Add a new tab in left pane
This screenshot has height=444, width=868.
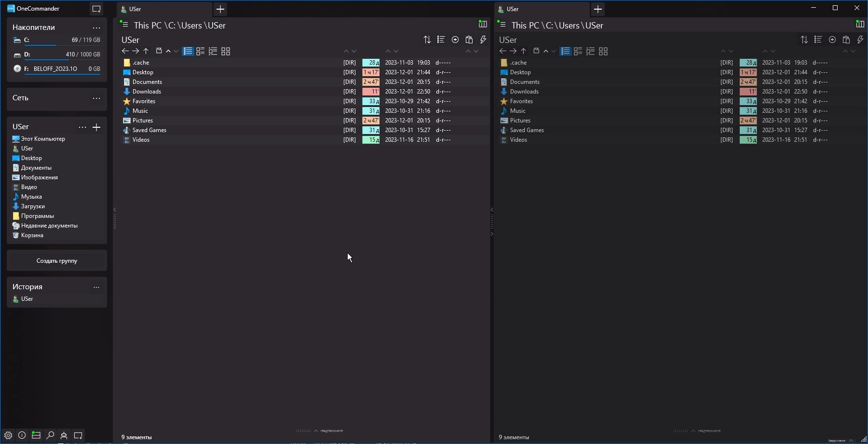coord(220,9)
